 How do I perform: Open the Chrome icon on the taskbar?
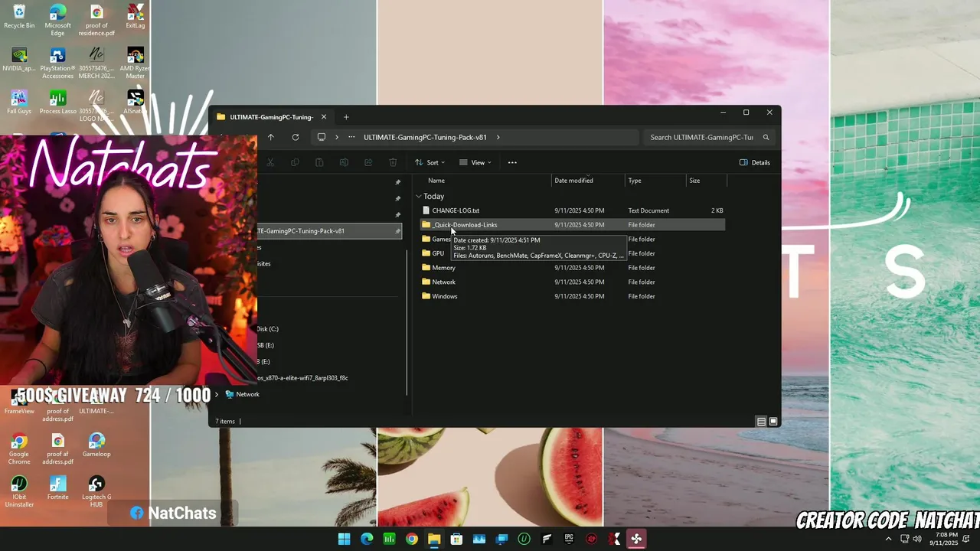(412, 539)
